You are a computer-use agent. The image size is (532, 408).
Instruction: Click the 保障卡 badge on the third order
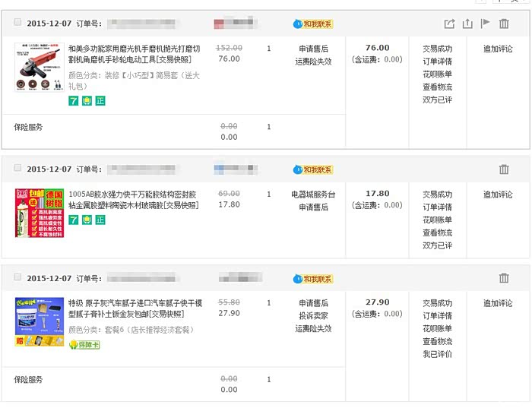84,344
